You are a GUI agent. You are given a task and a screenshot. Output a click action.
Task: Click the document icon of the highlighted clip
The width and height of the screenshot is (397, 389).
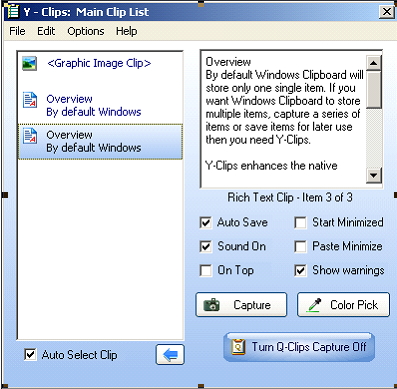pyautogui.click(x=30, y=136)
